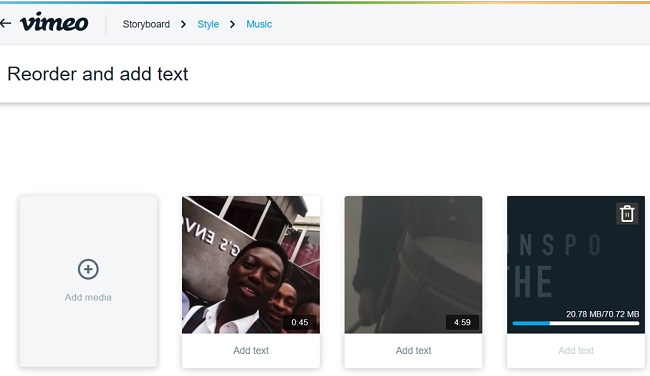The height and width of the screenshot is (376, 650).
Task: Select the uploading dark title thumbnail
Action: 576,264
